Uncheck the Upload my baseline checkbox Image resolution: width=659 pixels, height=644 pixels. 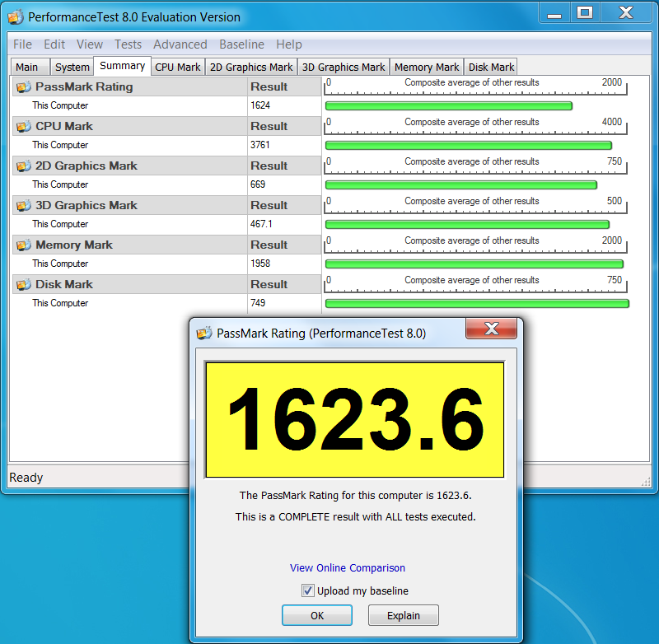point(307,590)
